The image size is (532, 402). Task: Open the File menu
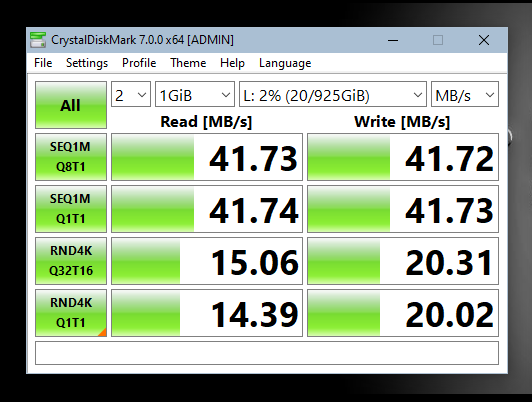(43, 63)
